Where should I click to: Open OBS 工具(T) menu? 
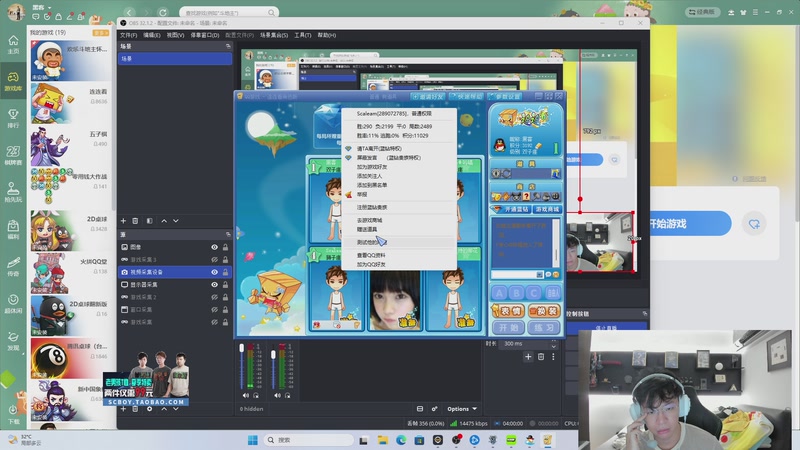click(303, 35)
